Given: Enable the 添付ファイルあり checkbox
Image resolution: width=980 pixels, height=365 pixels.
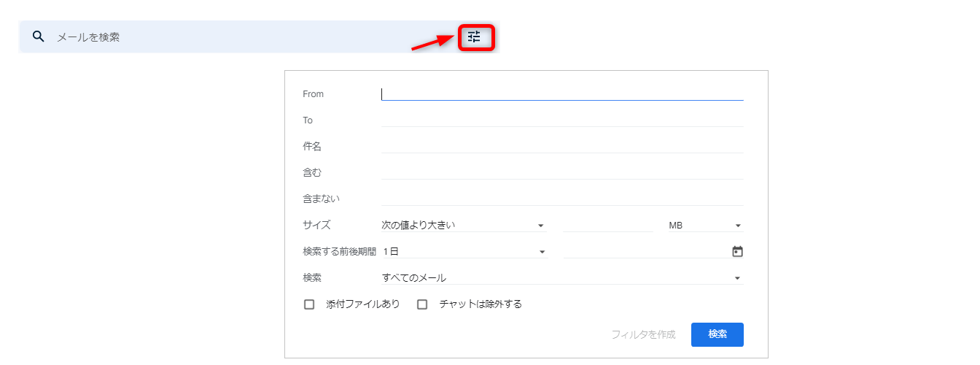Looking at the screenshot, I should (309, 304).
